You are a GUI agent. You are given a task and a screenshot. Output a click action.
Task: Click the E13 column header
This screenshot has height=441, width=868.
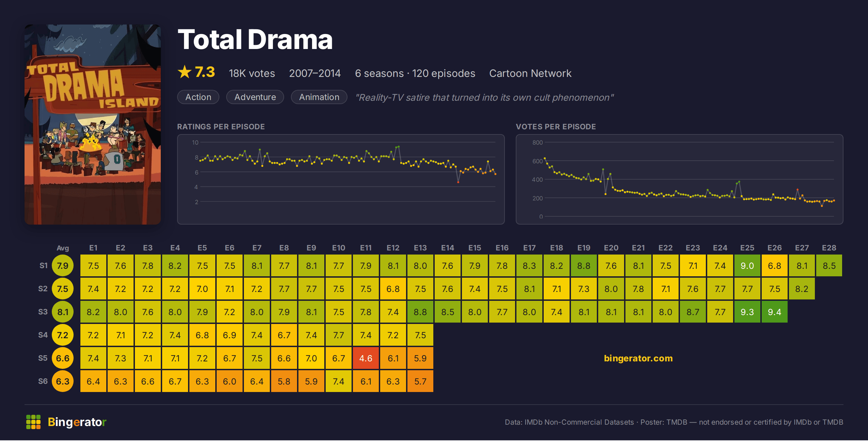(420, 248)
